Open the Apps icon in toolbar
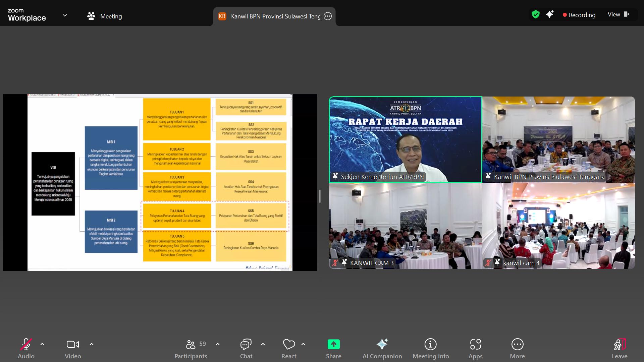This screenshot has height=362, width=644. pos(475,344)
